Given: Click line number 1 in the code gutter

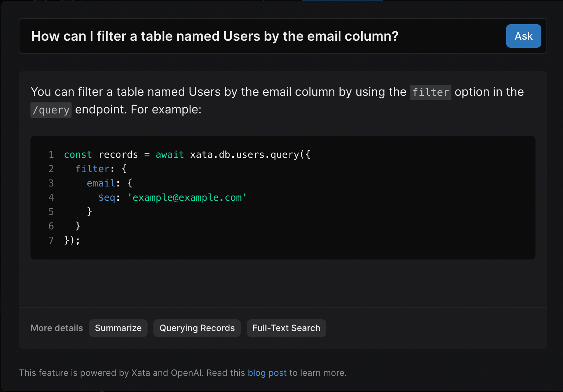Looking at the screenshot, I should (x=51, y=155).
